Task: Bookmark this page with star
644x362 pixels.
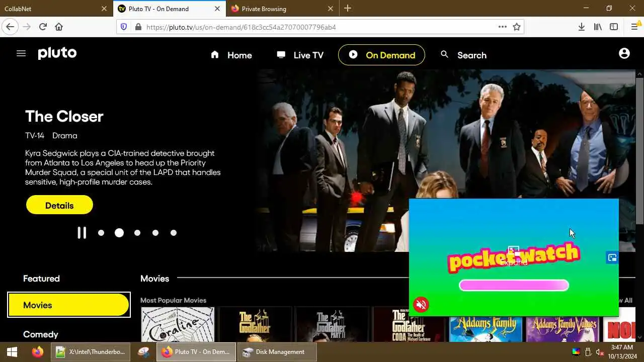Action: (x=517, y=27)
